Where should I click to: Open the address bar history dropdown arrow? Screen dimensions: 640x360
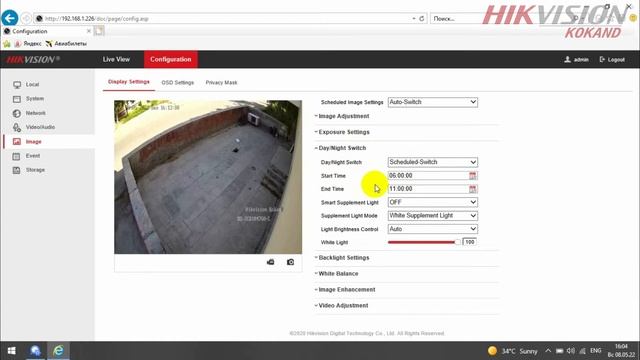point(413,18)
